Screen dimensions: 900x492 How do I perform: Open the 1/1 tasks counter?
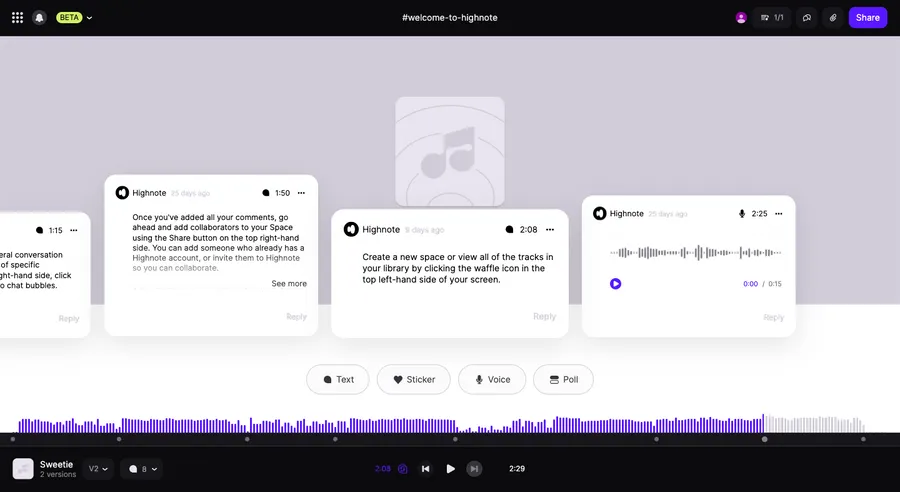tap(772, 18)
